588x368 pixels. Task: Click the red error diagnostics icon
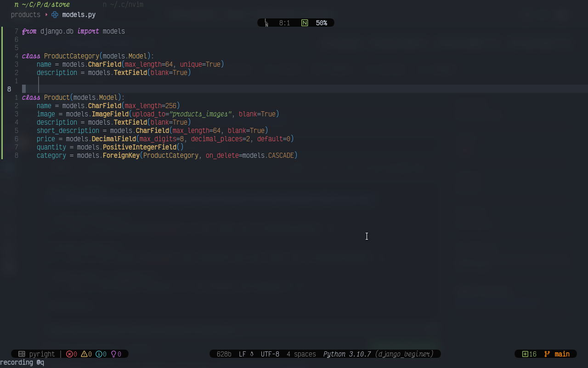pyautogui.click(x=69, y=354)
